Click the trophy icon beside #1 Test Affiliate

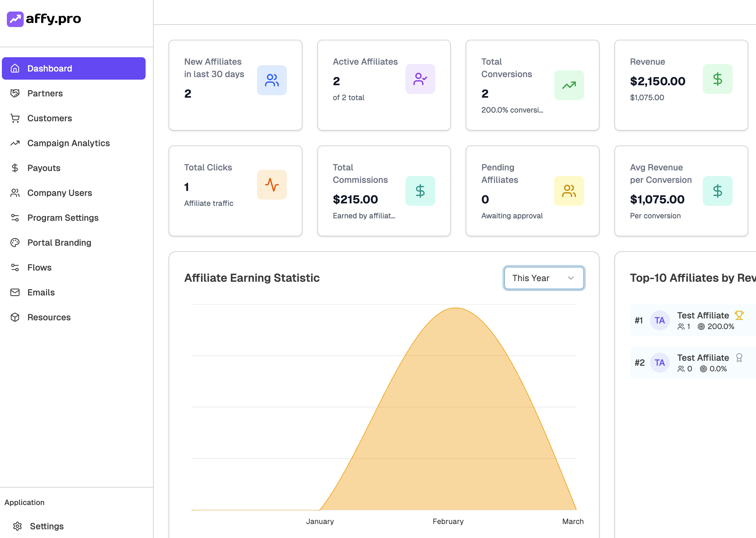point(739,315)
